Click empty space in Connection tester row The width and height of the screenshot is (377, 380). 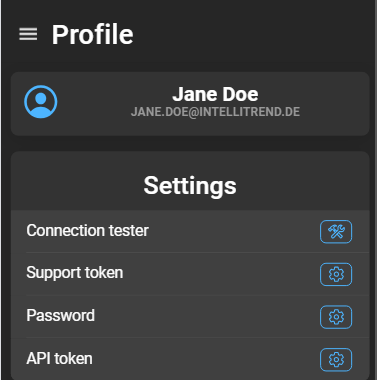[233, 231]
